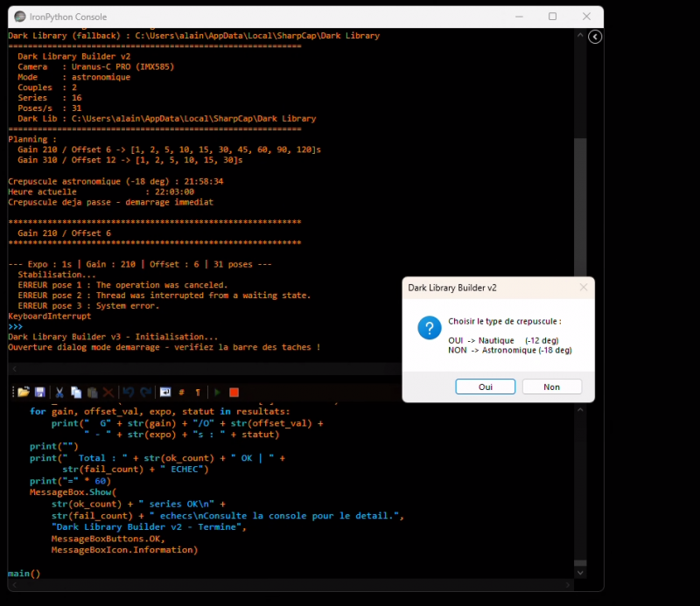
Task: Maximize the IronPython Console window
Action: [x=553, y=17]
